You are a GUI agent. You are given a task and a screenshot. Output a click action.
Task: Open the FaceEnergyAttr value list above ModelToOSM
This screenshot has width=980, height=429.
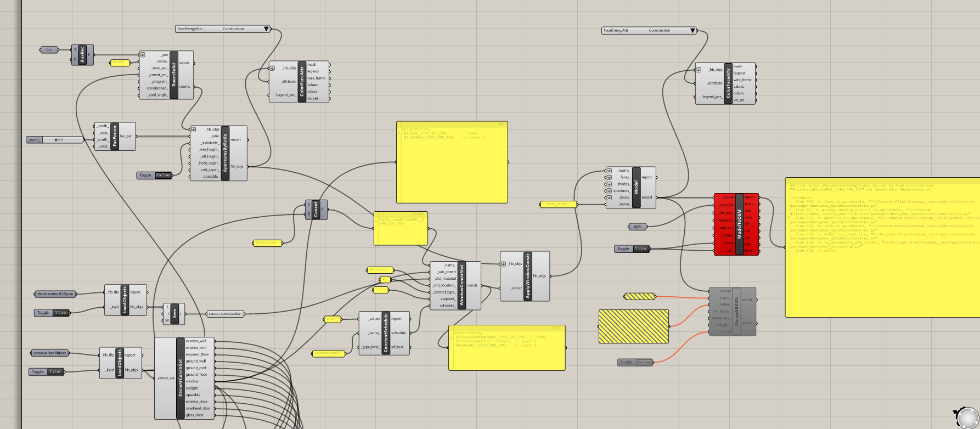pos(649,31)
